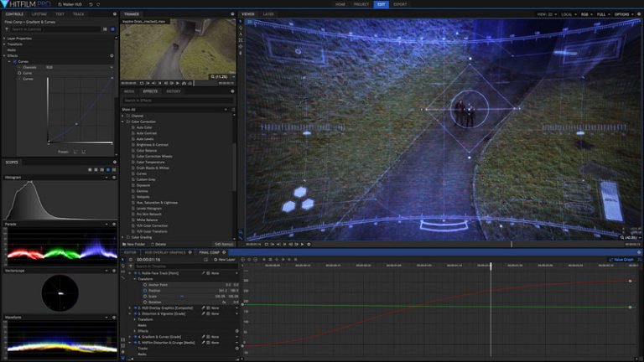Click the Trimmer zoom magnifier icon

213,77
